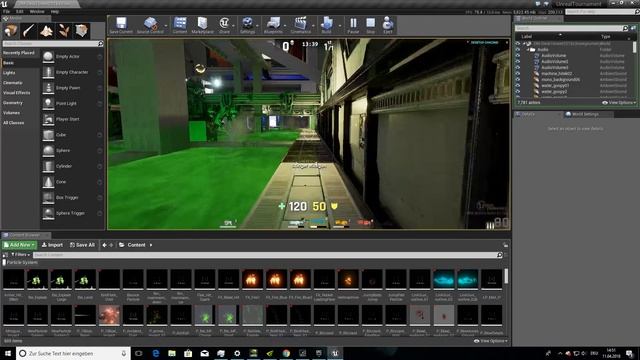Screen dimensions: 640x360
Task: Choose the Cone basic shape
Action: click(72, 182)
